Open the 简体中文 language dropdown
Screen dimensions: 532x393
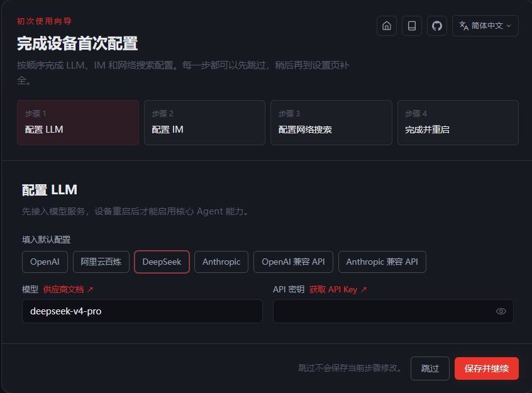(485, 26)
